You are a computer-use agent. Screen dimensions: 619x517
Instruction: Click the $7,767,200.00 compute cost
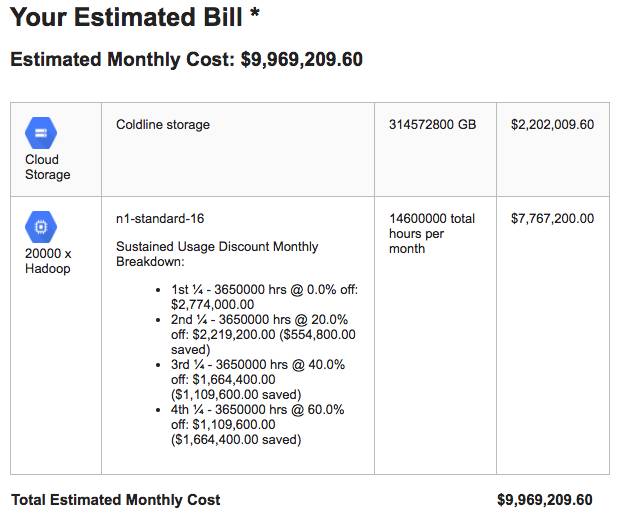552,218
